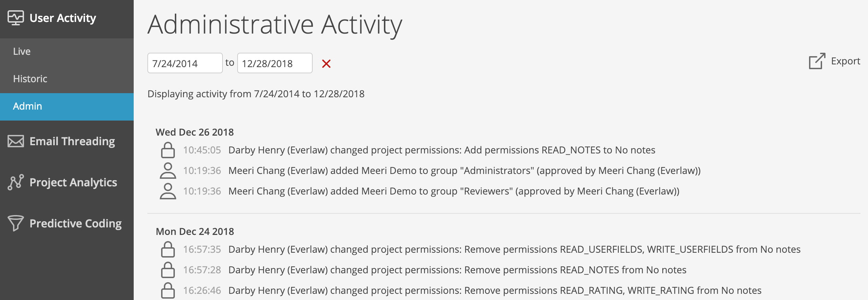The height and width of the screenshot is (300, 868).
Task: Open Project Analytics via its node icon
Action: click(16, 182)
